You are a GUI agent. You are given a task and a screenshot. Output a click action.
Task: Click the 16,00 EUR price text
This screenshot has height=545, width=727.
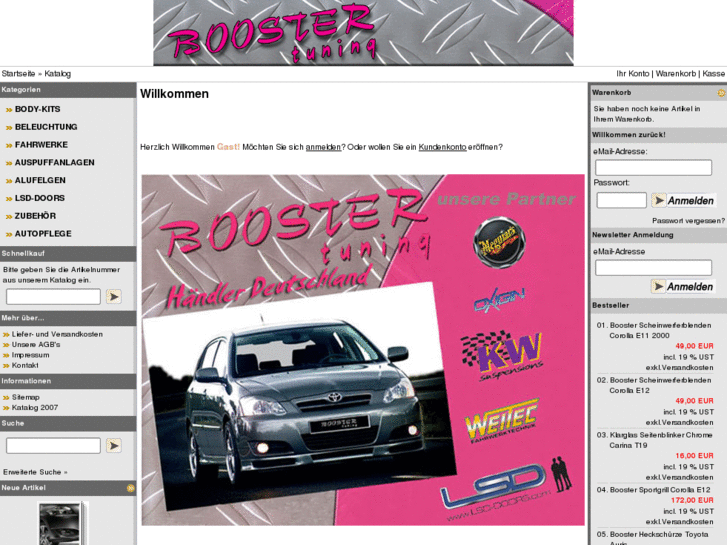(x=694, y=456)
